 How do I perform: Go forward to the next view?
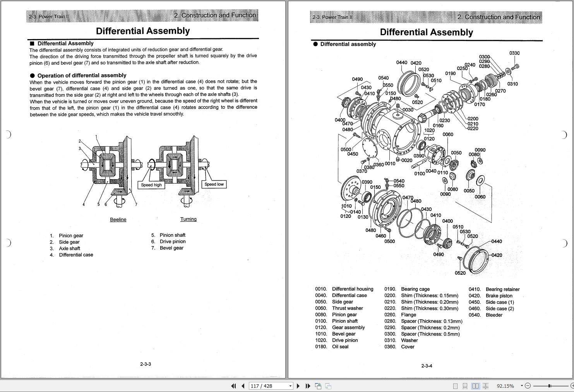tap(327, 386)
